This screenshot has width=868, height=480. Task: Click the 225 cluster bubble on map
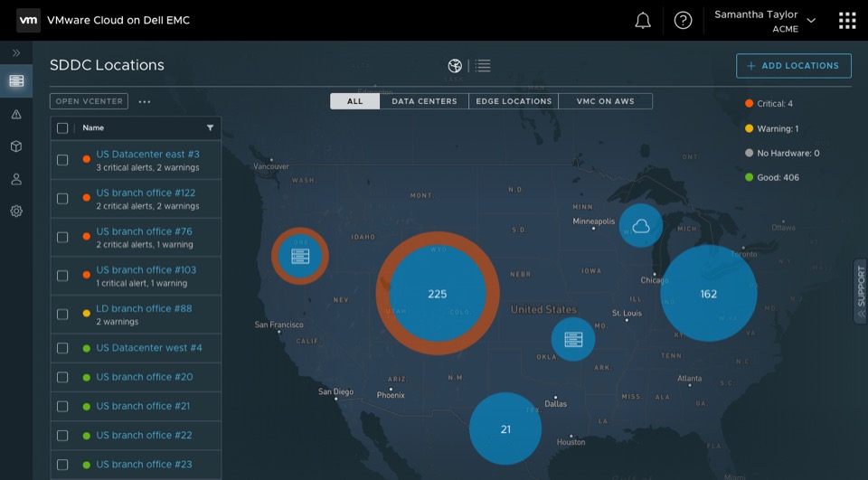[x=438, y=294]
